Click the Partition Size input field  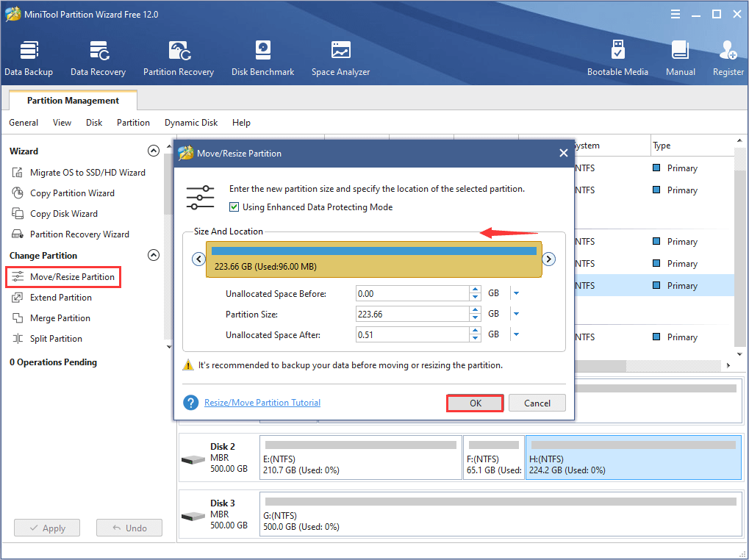pyautogui.click(x=412, y=314)
